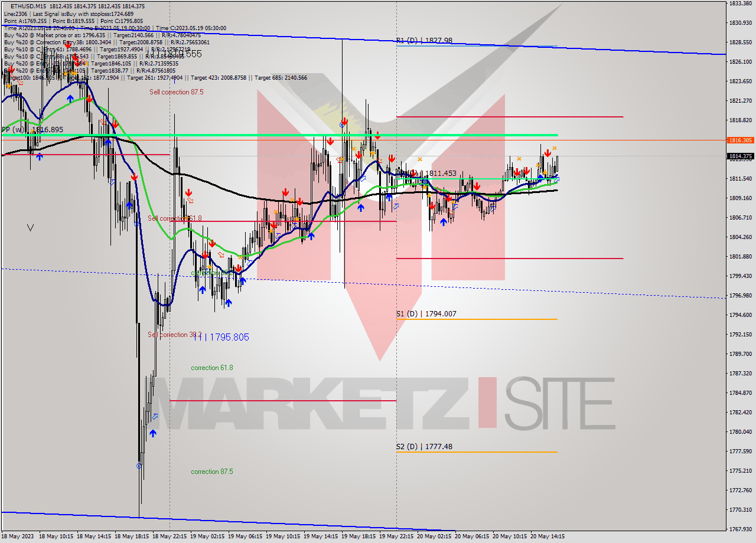
Task: Click the orange 1816.305 price tag
Action: (x=740, y=140)
